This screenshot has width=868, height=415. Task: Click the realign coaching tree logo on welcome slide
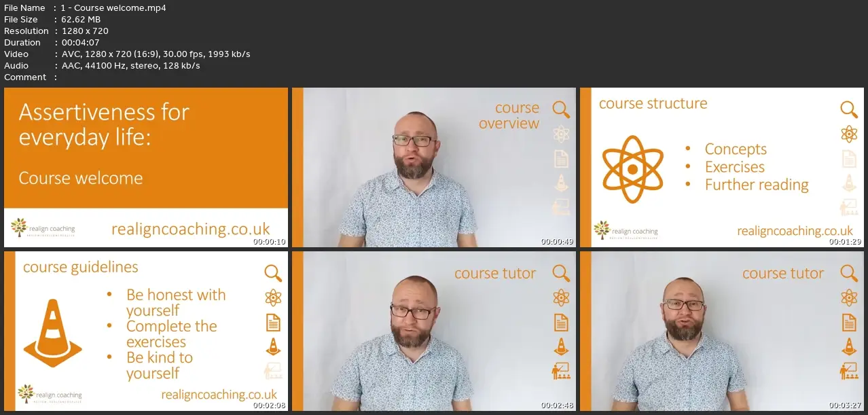(19, 228)
